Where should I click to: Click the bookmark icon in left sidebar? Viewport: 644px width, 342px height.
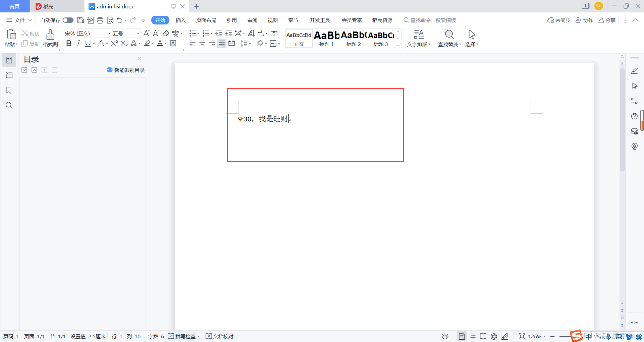tap(9, 90)
